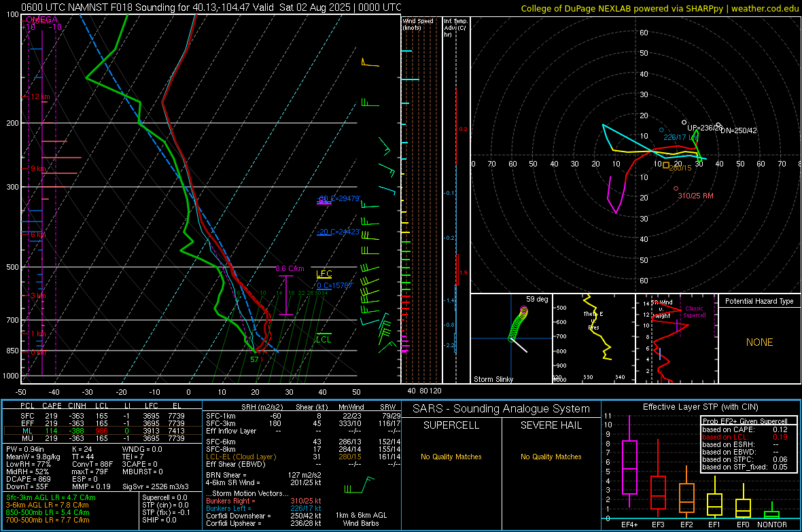802x532 pixels.
Task: Click the Bunkers right-mover circle on hodograph
Action: [676, 189]
